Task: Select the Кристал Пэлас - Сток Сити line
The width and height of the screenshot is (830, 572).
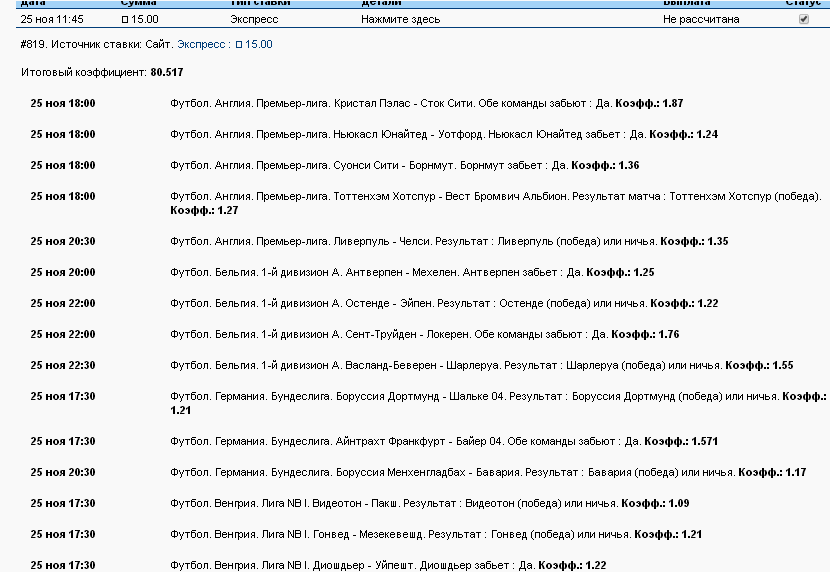Action: pos(427,103)
